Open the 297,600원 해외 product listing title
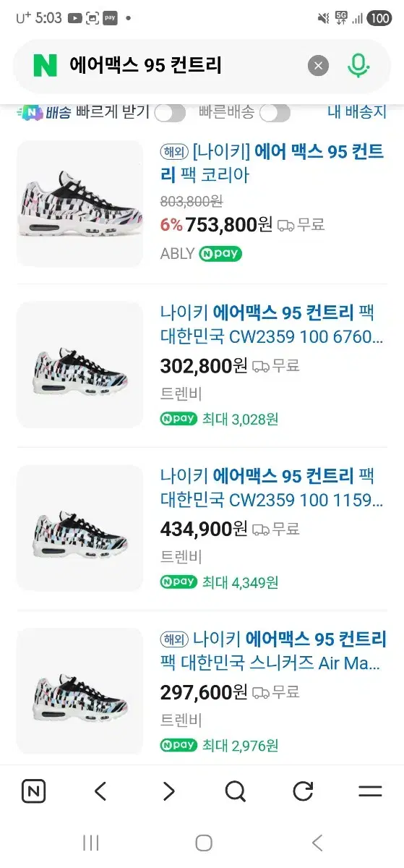404x868 pixels. pyautogui.click(x=273, y=651)
